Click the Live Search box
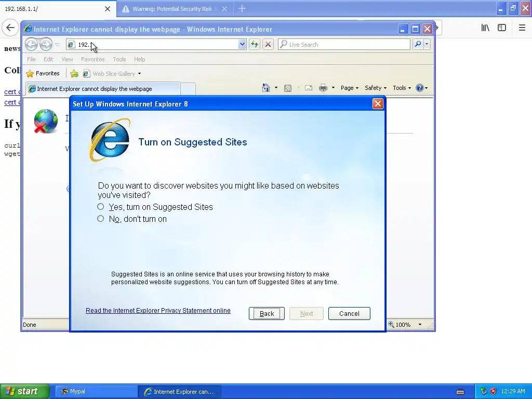The image size is (532, 399). point(344,45)
